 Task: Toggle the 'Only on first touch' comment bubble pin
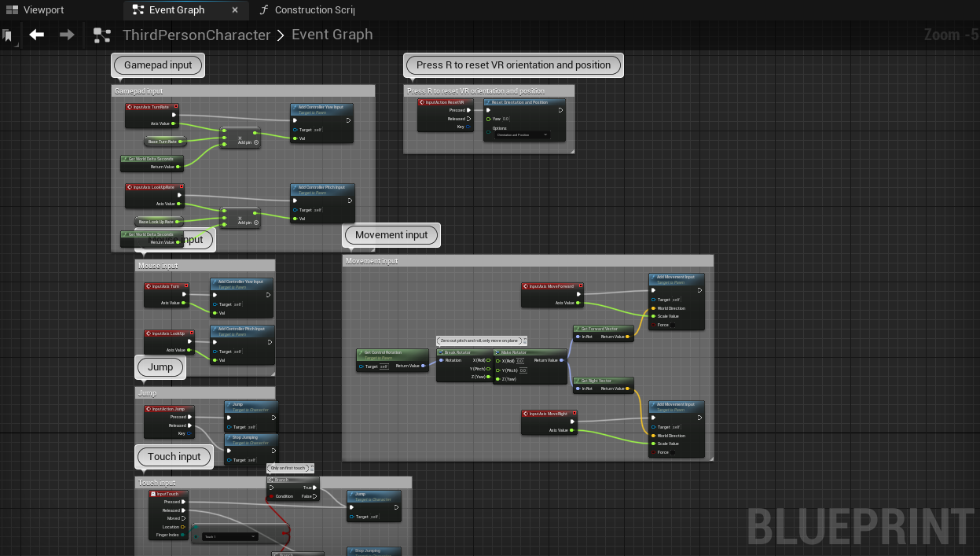311,468
